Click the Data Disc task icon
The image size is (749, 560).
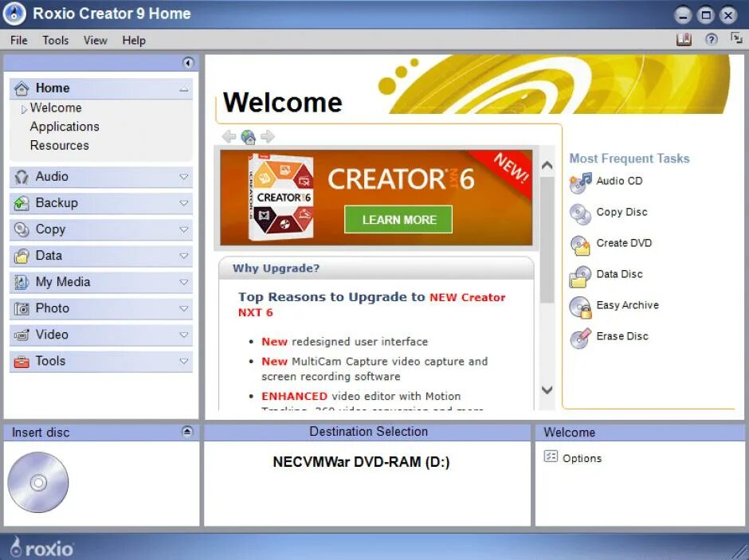[580, 276]
